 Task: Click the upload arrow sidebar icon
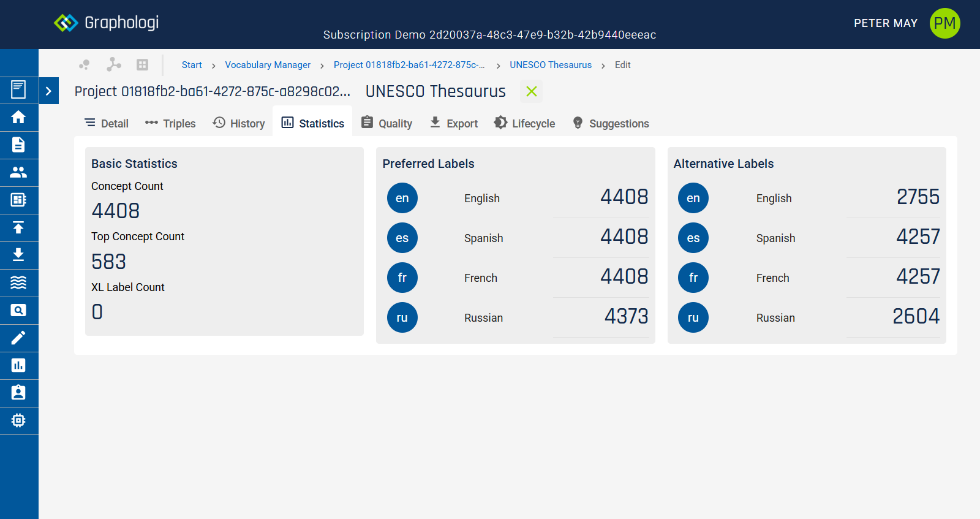(19, 227)
